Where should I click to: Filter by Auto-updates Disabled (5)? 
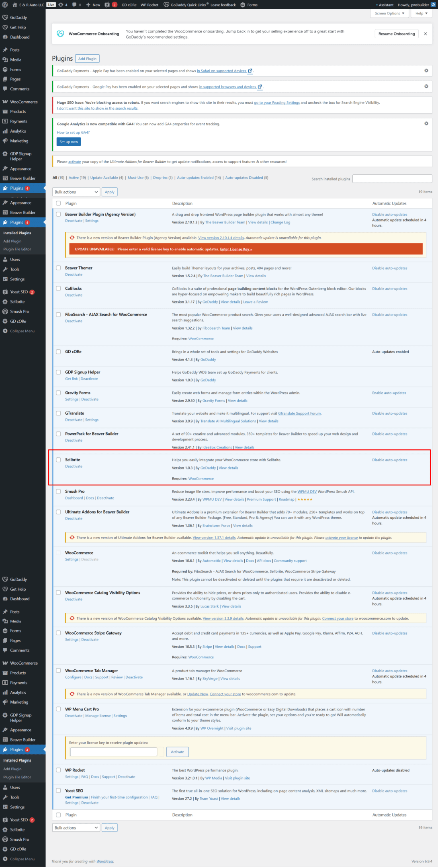coord(247,178)
